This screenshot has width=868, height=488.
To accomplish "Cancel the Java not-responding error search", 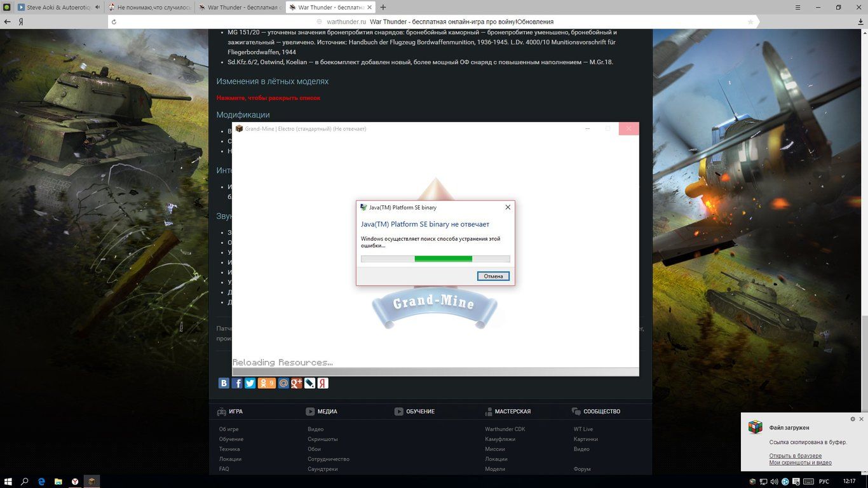I will [x=493, y=276].
